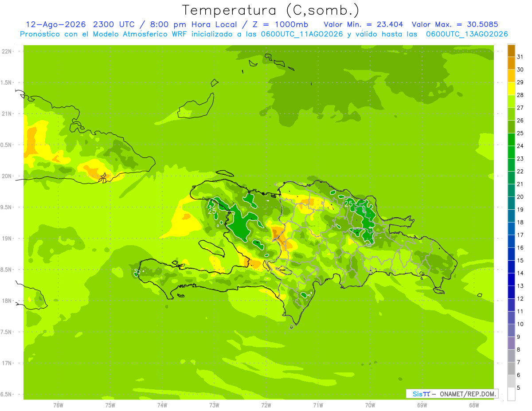Image resolution: width=532 pixels, height=411 pixels.
Task: Click the legend value "31"
Action: tap(520, 57)
